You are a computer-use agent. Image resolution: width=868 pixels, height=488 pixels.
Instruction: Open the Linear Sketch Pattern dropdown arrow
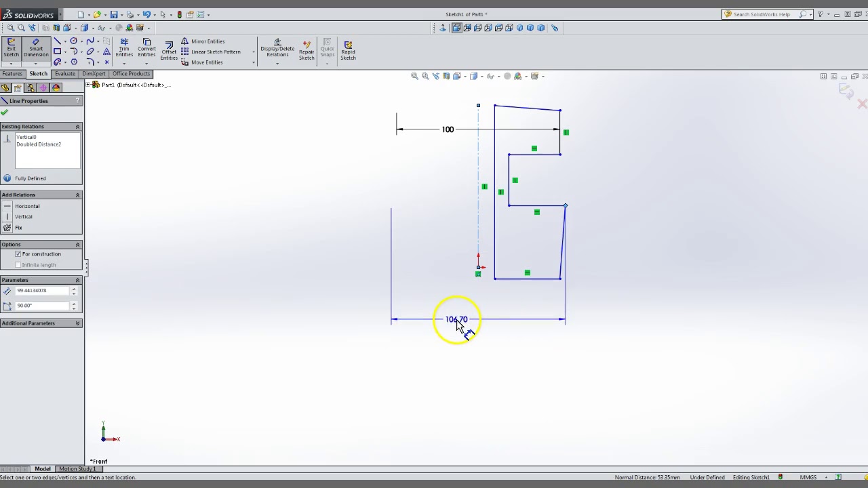[x=254, y=52]
